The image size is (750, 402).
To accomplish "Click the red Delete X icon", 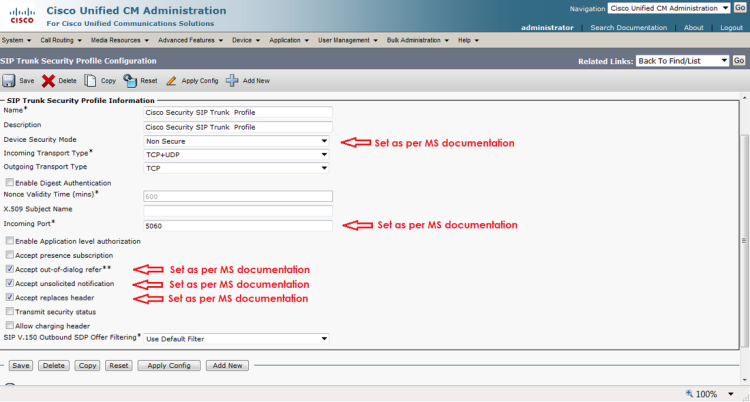I will click(x=48, y=81).
